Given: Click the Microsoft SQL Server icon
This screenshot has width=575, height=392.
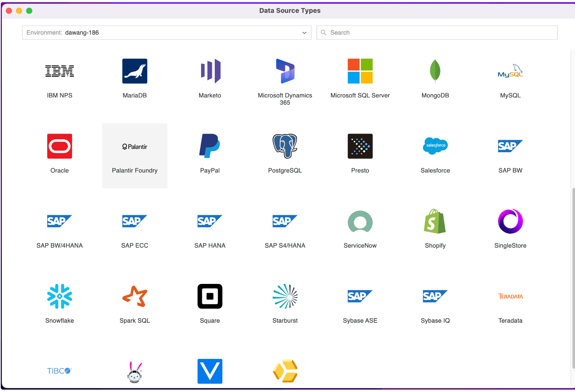Looking at the screenshot, I should (x=360, y=71).
